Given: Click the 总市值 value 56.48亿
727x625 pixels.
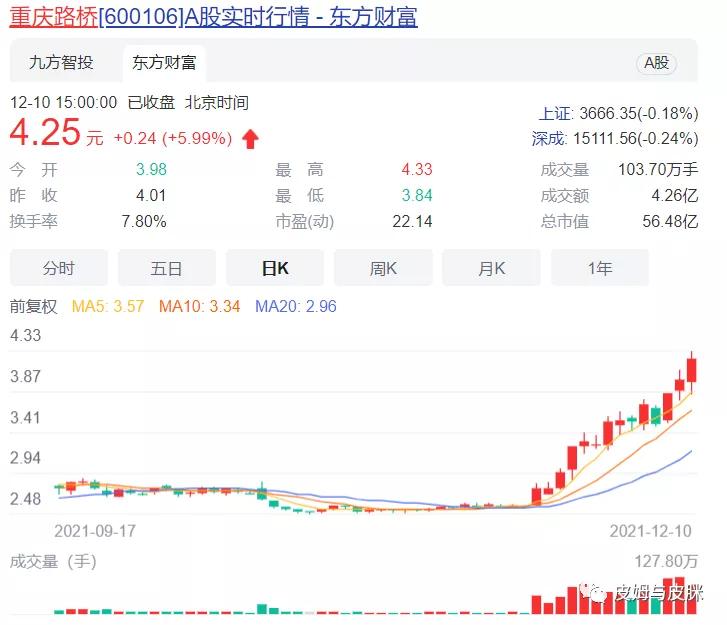Looking at the screenshot, I should [x=670, y=221].
